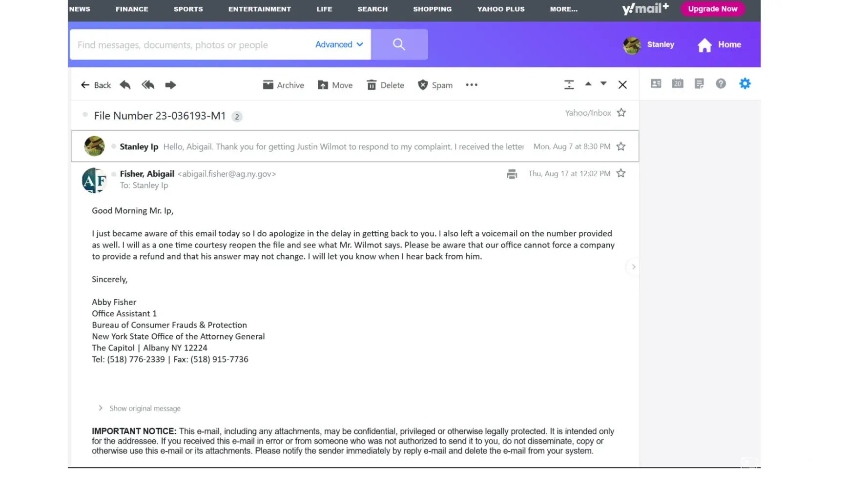The height and width of the screenshot is (488, 868).
Task: Toggle unread dot on Fisher, Abigail message
Action: pyautogui.click(x=113, y=174)
